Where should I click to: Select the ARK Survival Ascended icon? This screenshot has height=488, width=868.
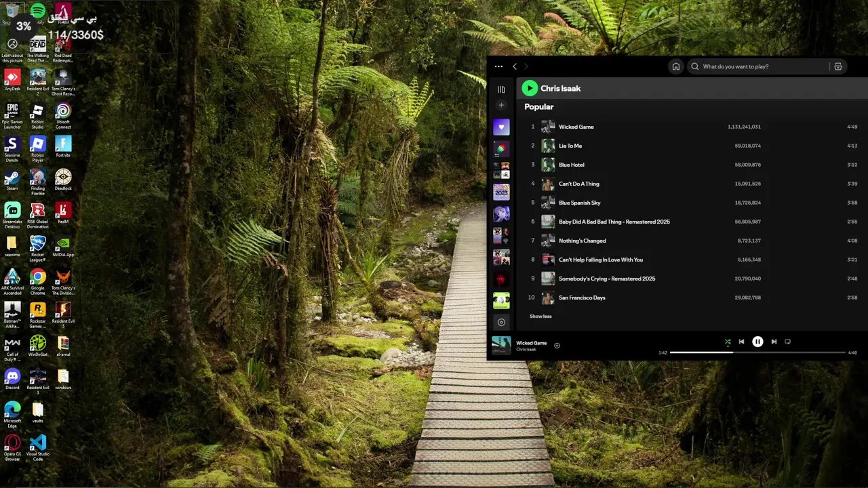click(x=12, y=282)
